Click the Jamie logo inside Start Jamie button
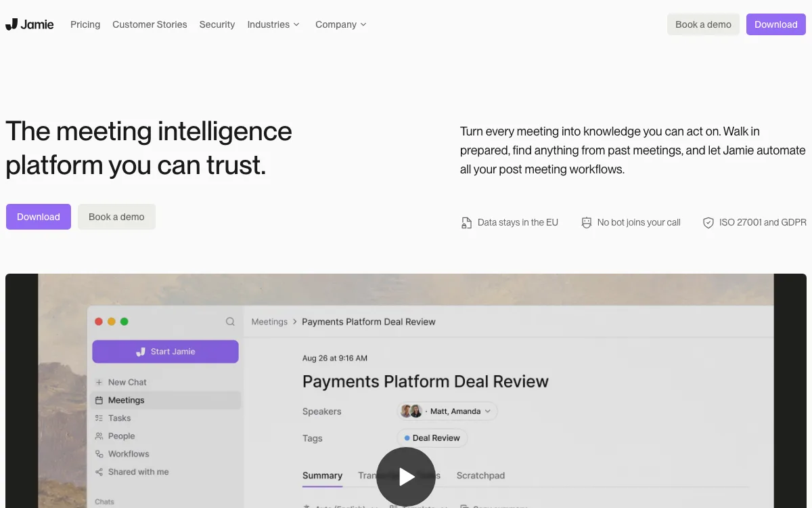This screenshot has height=508, width=812. click(141, 352)
